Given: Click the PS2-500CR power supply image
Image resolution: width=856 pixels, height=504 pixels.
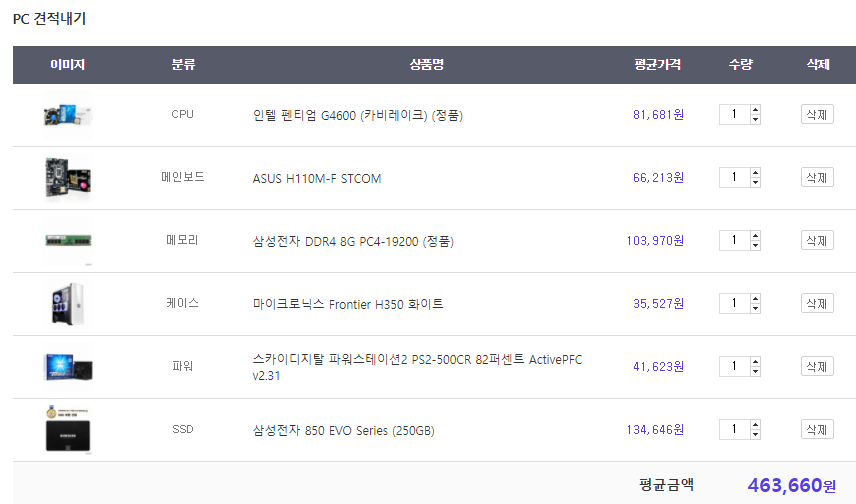Looking at the screenshot, I should click(67, 366).
